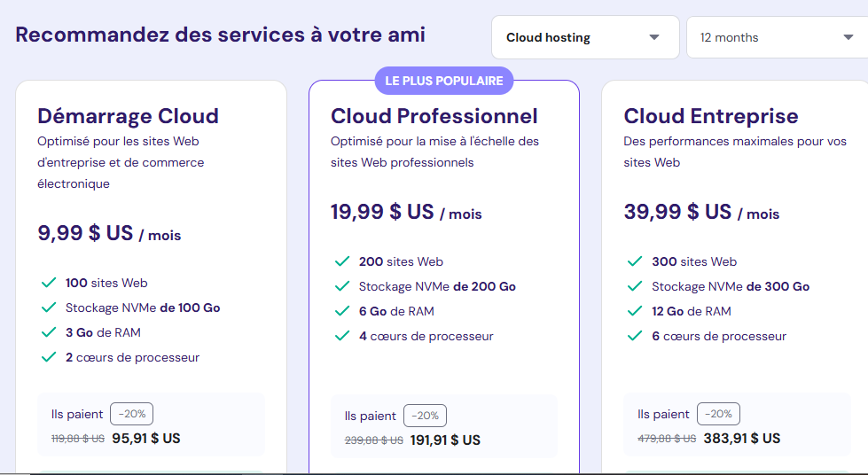
Task: Select the Démarrage Cloud plan title
Action: pos(128,116)
